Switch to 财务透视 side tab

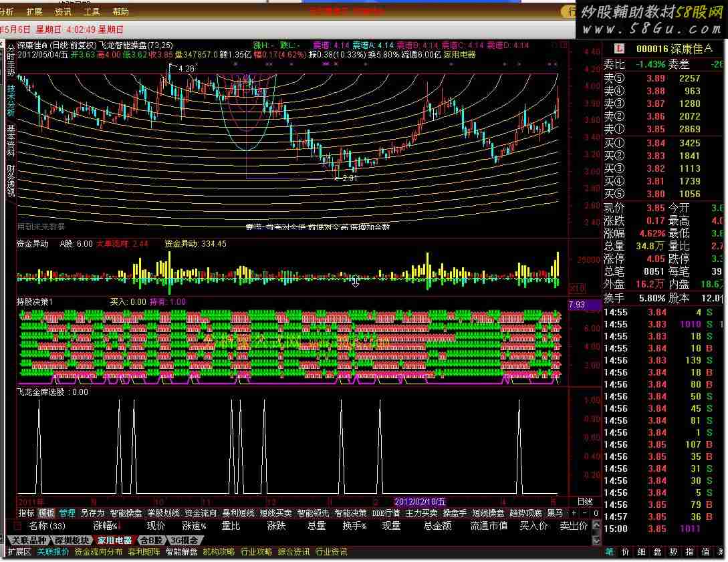(11, 180)
